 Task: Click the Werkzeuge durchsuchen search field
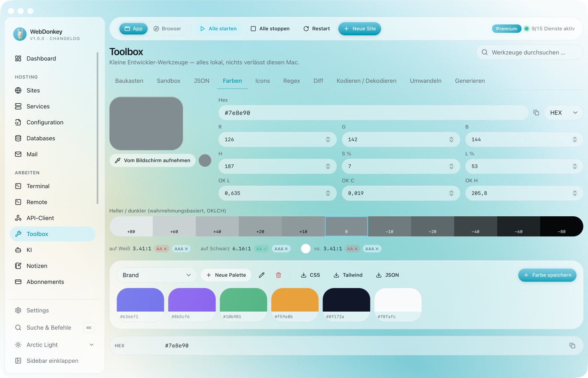click(530, 52)
